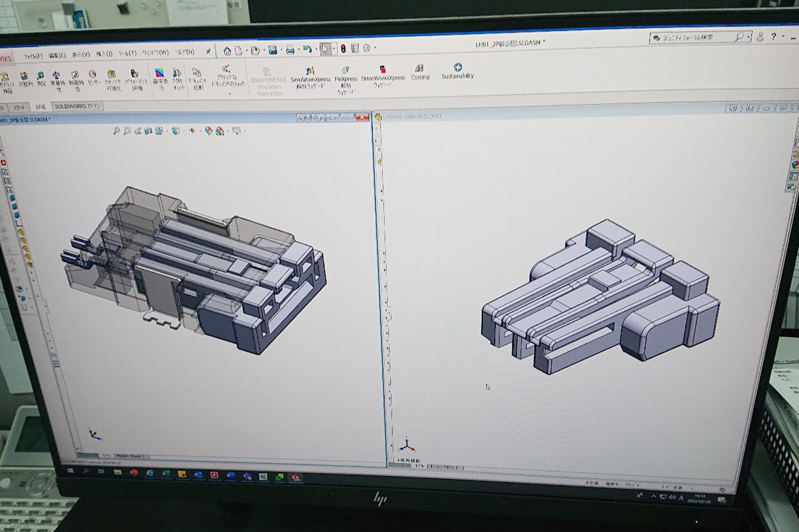Image resolution: width=799 pixels, height=532 pixels.
Task: Create a new document with the New icon
Action: pyautogui.click(x=239, y=51)
